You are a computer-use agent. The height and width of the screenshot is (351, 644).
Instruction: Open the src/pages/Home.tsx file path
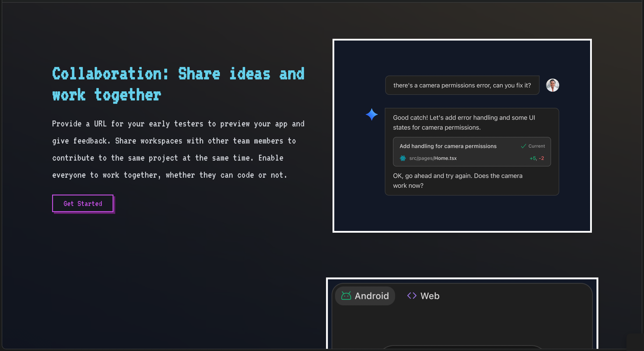click(x=433, y=158)
